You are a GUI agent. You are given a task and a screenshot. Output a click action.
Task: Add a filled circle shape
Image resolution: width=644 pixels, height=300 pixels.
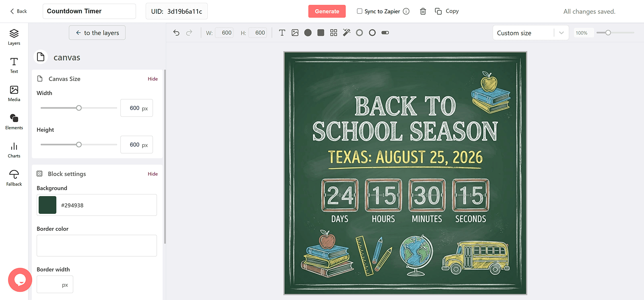308,33
